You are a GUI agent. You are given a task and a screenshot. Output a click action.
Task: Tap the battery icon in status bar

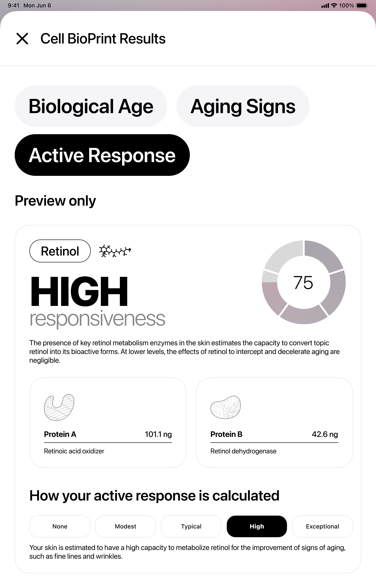362,5
